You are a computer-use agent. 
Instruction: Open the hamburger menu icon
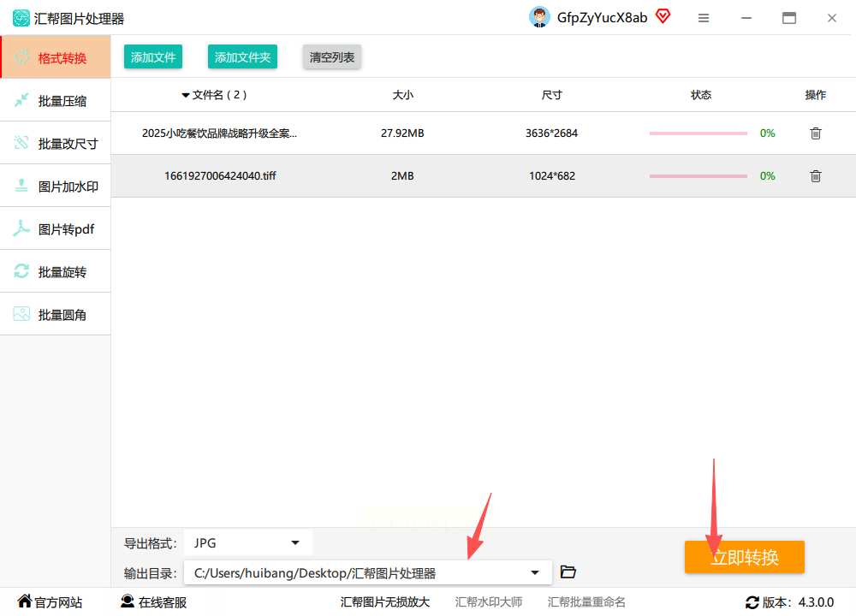pyautogui.click(x=704, y=18)
